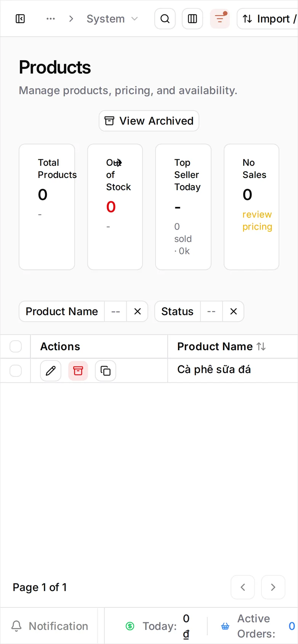Open the Top Seller Today card
The height and width of the screenshot is (644, 298).
point(183,207)
